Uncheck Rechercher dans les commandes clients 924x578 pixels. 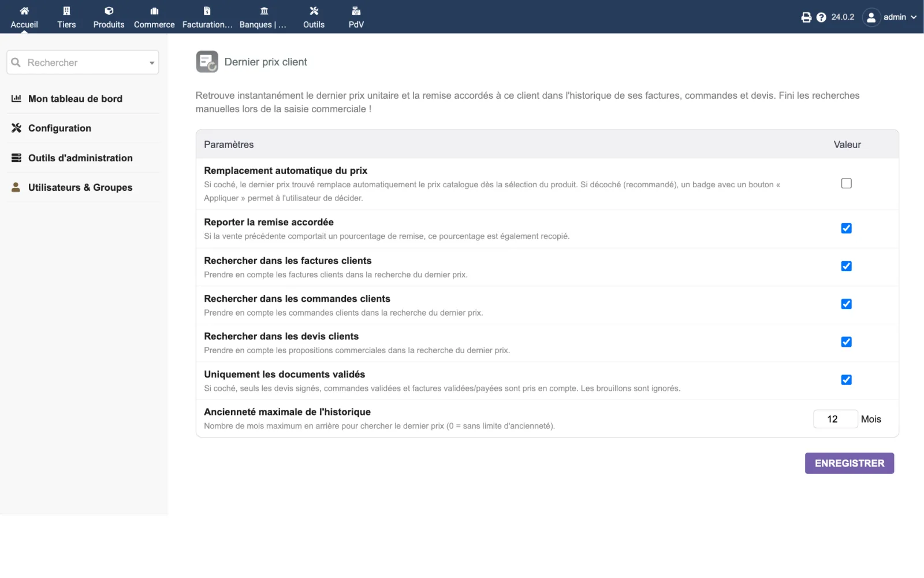[846, 304]
